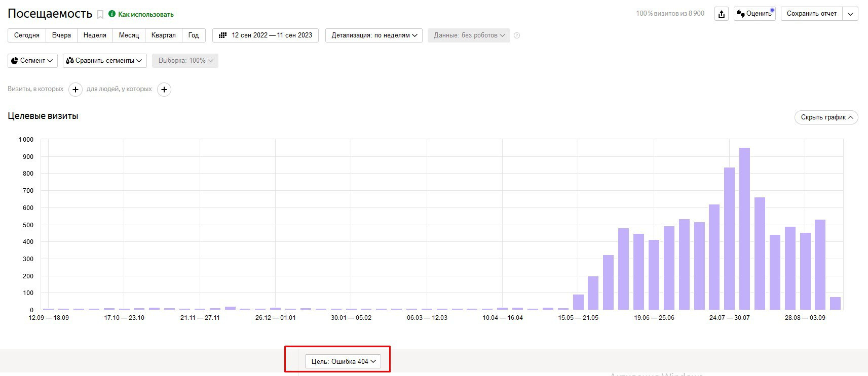868x376 pixels.
Task: Click axis label 12.09 — 18.09
Action: click(49, 318)
